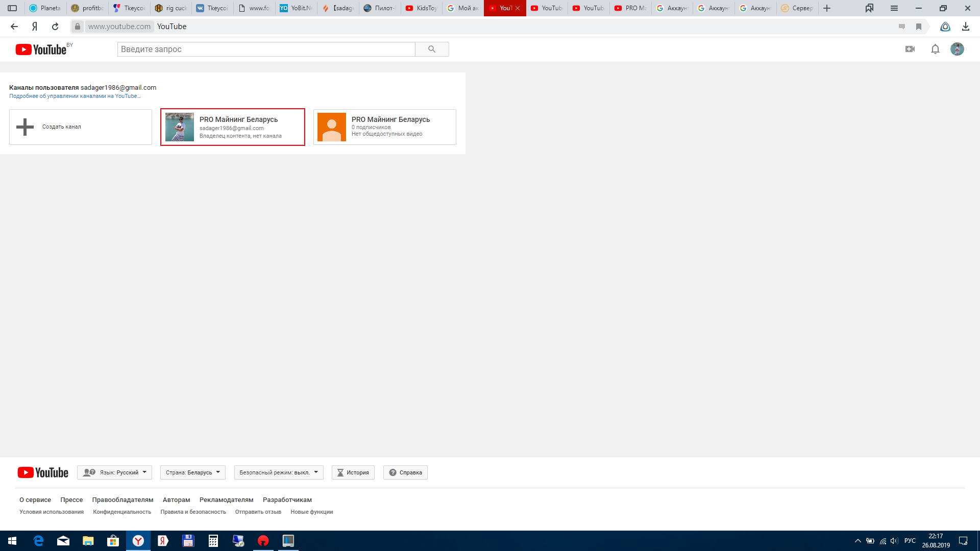This screenshot has width=980, height=551.
Task: Switch to the rig cuck tab
Action: pos(171,8)
